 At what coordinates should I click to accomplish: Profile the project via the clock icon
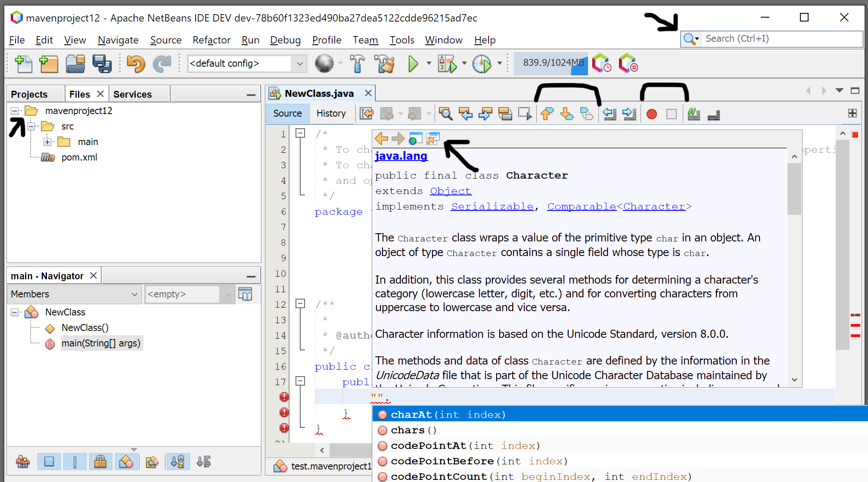483,63
